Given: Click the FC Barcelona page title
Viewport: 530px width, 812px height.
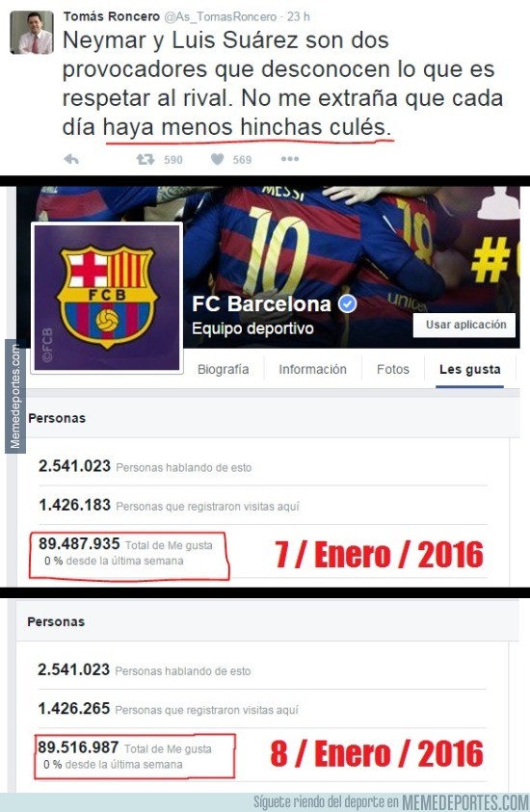Looking at the screenshot, I should pos(261,304).
